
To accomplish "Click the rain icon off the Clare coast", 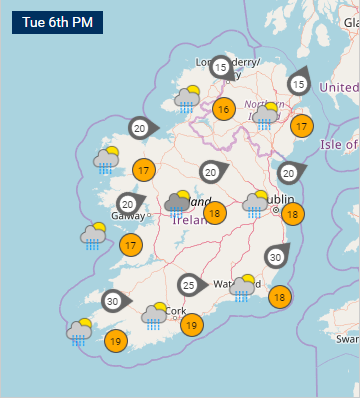I will (93, 236).
